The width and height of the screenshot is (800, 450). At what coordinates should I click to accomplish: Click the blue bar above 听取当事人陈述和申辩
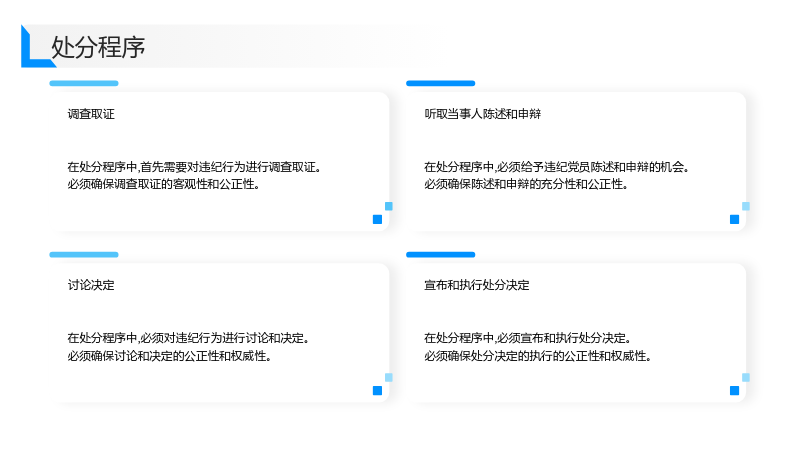pos(440,83)
